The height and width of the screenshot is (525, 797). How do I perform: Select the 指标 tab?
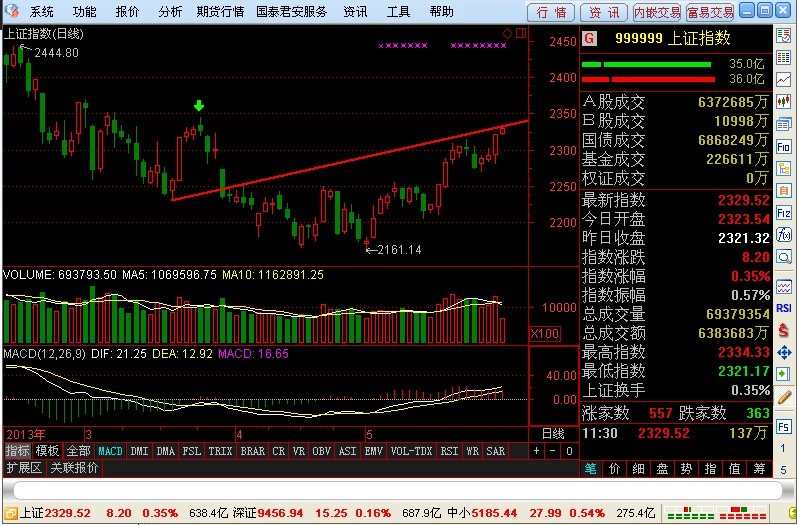coord(17,451)
